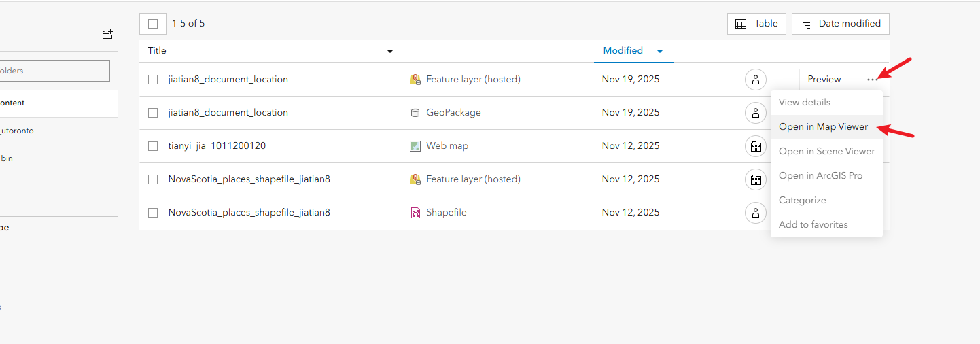980x344 pixels.
Task: Click the Shapefile type icon
Action: point(415,213)
